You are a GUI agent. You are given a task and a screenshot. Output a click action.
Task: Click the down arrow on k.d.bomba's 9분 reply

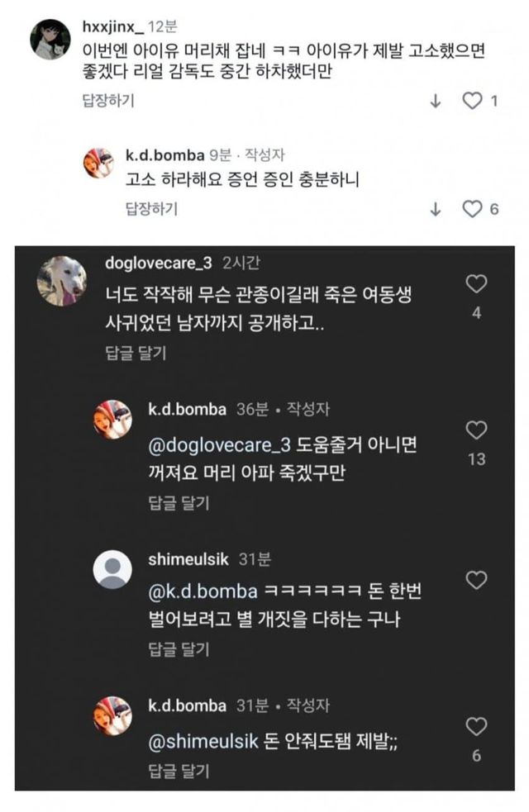click(x=436, y=209)
